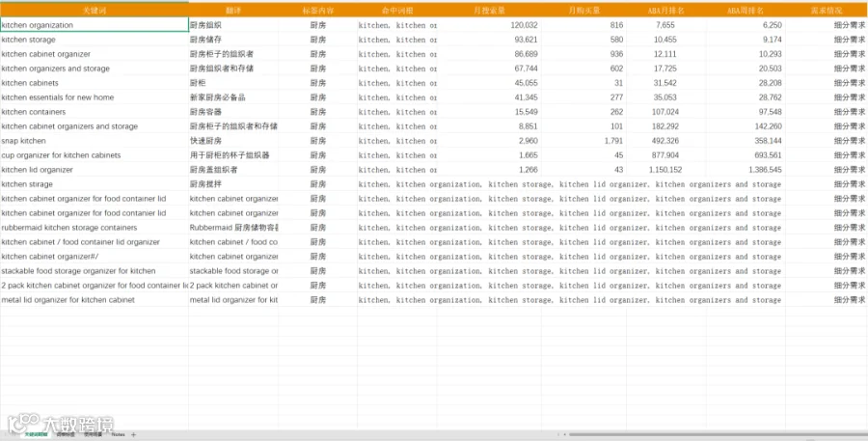Select the active green sheet tab
The image size is (868, 441).
pos(37,435)
